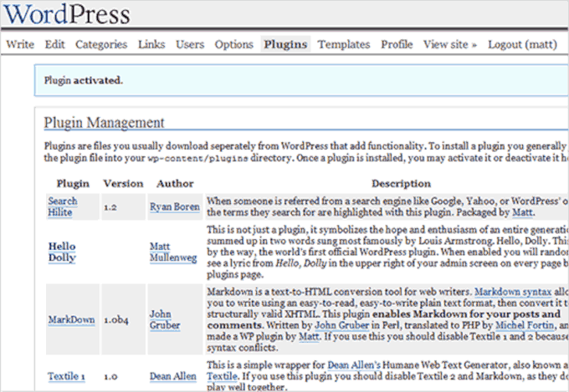Open the Users section
This screenshot has width=569, height=392.
[x=190, y=44]
